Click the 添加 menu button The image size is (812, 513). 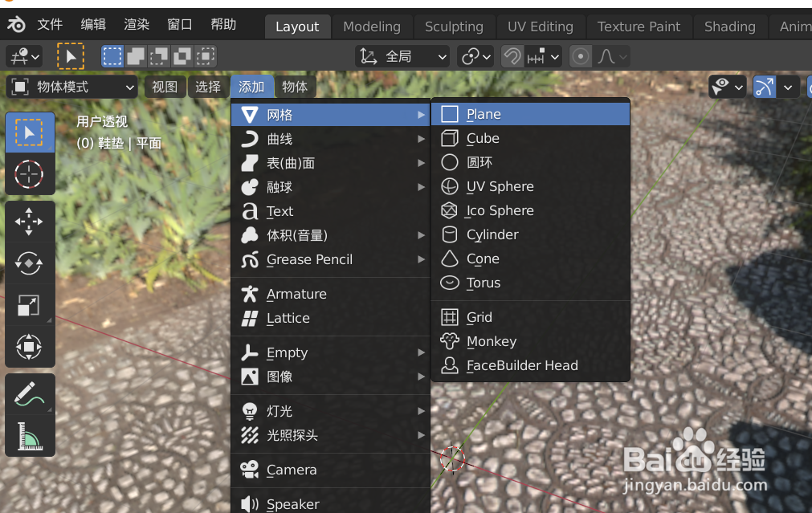click(251, 87)
